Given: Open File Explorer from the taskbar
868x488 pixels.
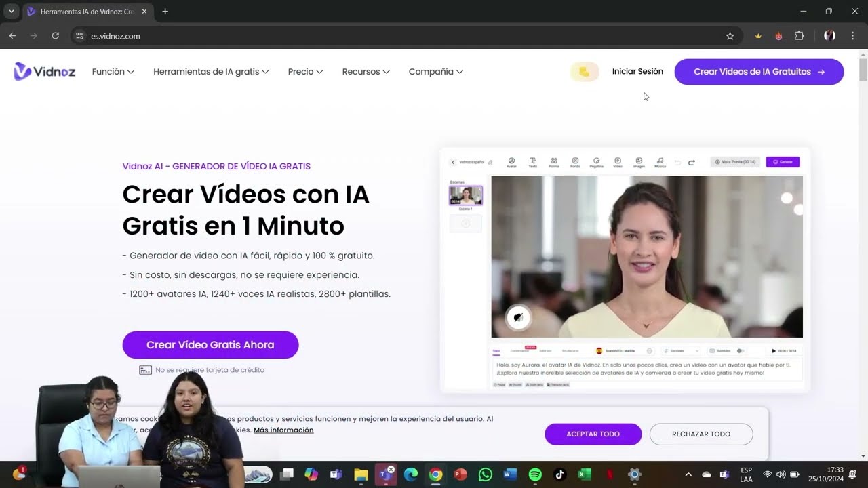Looking at the screenshot, I should pyautogui.click(x=361, y=474).
